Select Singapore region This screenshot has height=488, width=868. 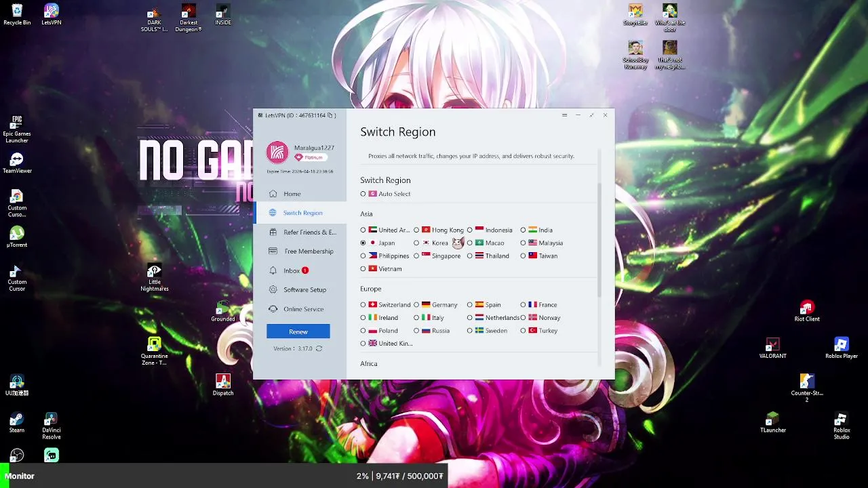(437, 256)
